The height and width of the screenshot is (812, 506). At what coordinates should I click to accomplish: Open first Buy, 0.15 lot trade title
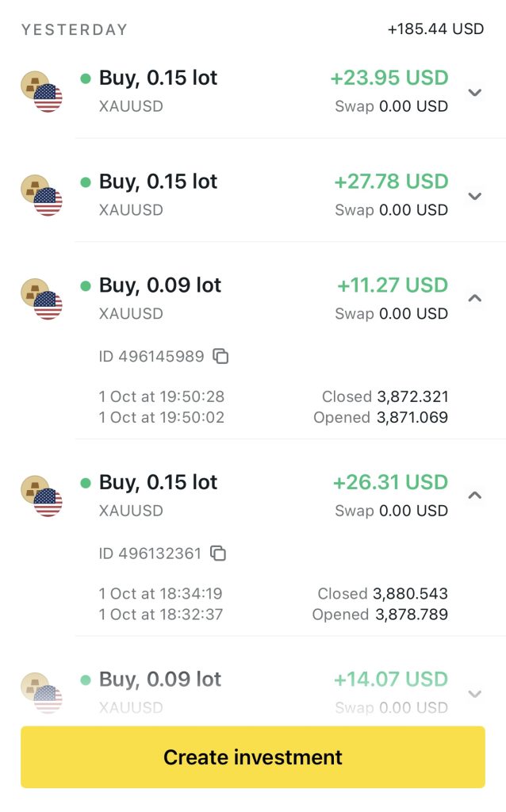(158, 78)
